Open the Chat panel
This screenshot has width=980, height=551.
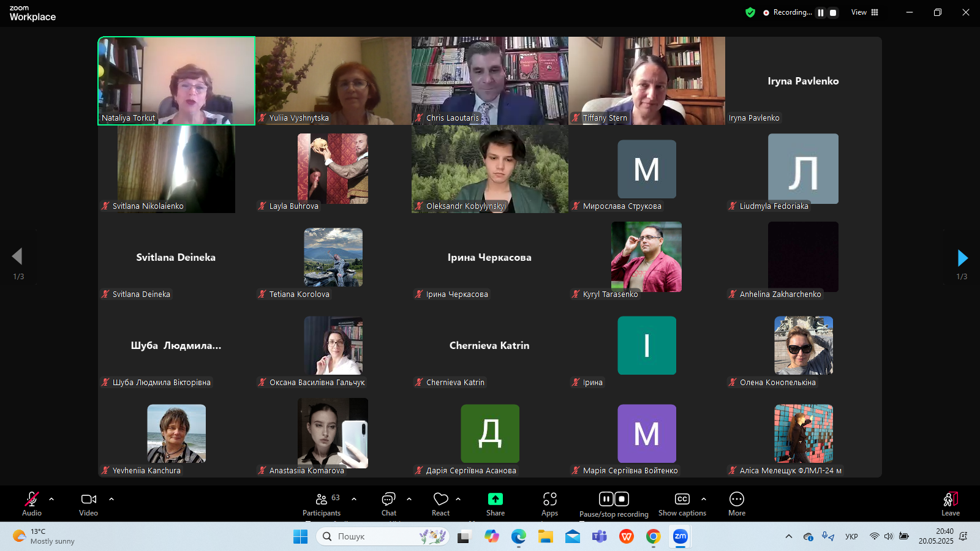pyautogui.click(x=388, y=504)
